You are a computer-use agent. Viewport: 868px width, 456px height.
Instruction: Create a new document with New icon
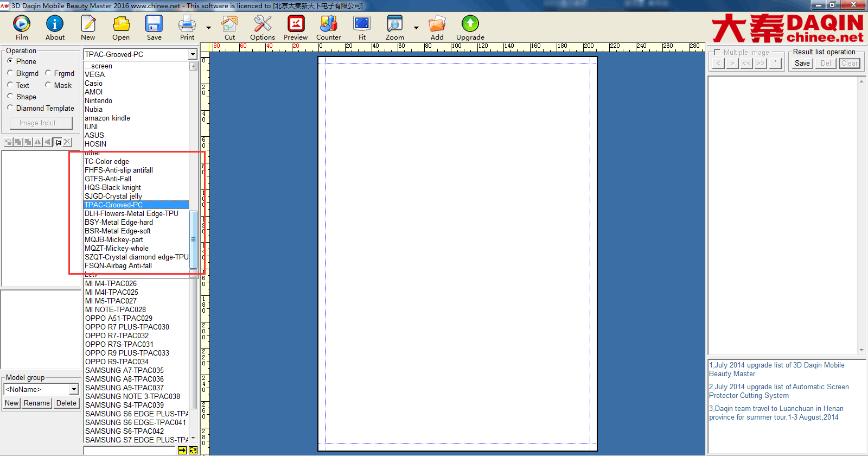[x=88, y=24]
